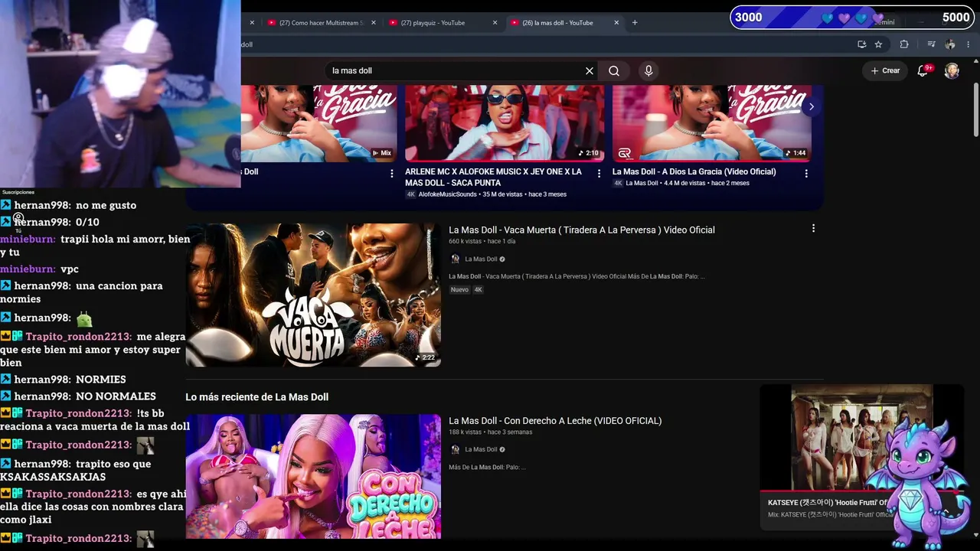Visit La Mas Doll channel under Vaca Muerta

(x=481, y=259)
